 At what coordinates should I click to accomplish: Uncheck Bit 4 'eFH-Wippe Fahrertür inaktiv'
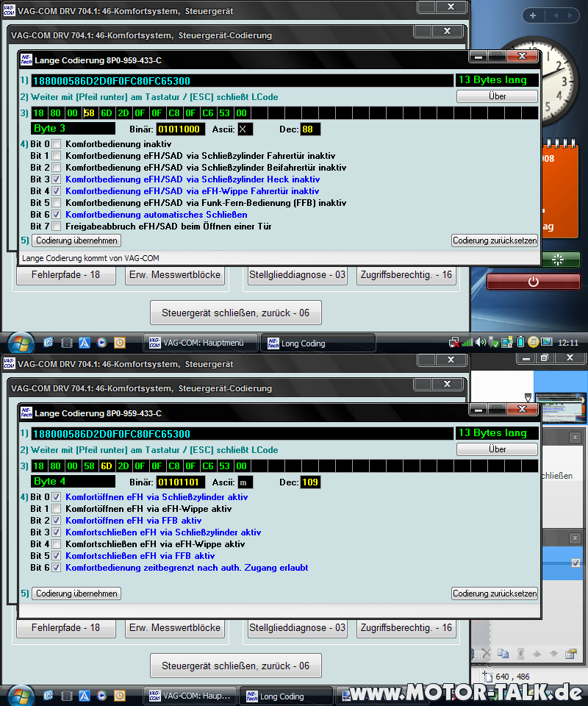(x=57, y=191)
